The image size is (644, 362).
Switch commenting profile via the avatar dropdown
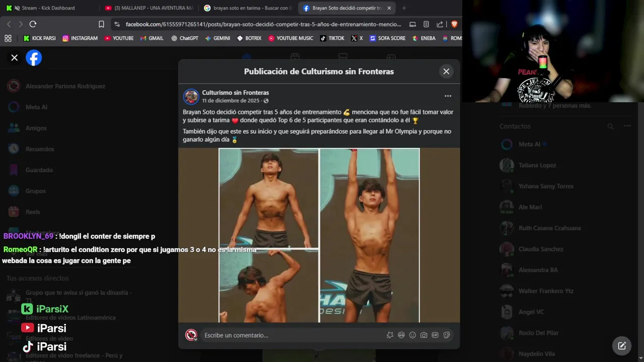point(191,335)
